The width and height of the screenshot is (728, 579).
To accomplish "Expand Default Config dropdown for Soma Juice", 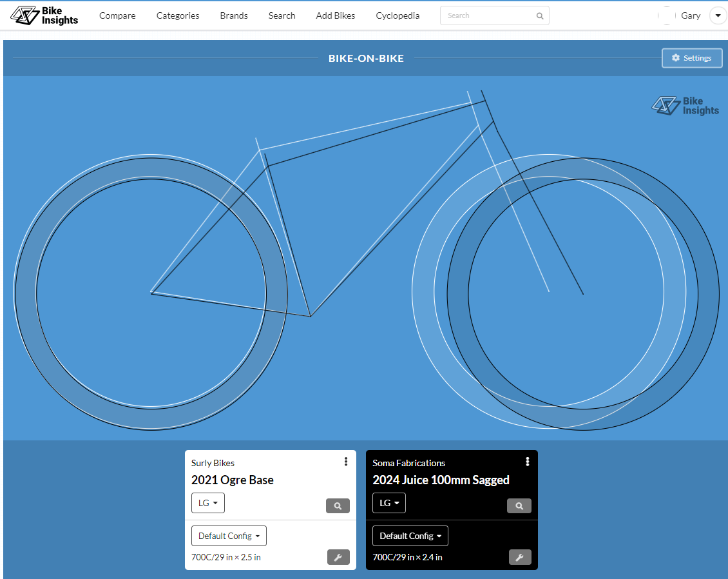I will pos(410,536).
